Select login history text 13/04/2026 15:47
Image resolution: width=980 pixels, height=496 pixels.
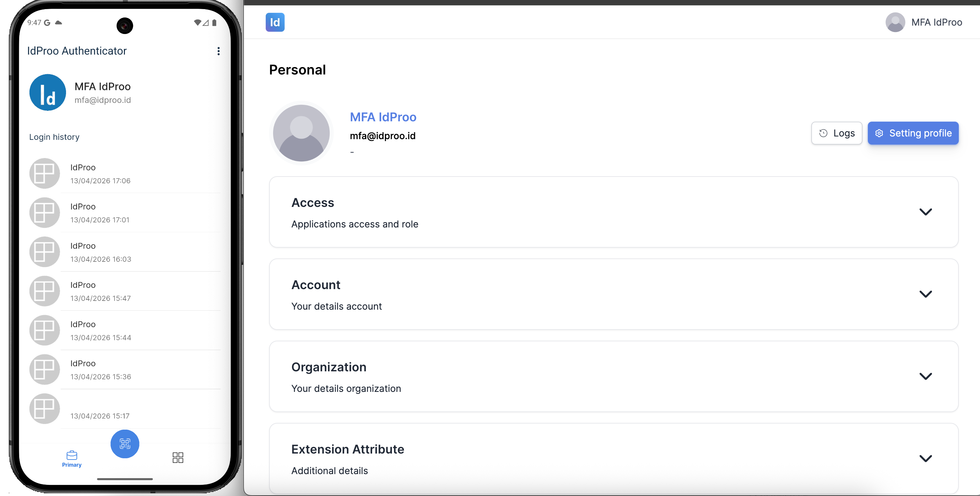pyautogui.click(x=100, y=299)
